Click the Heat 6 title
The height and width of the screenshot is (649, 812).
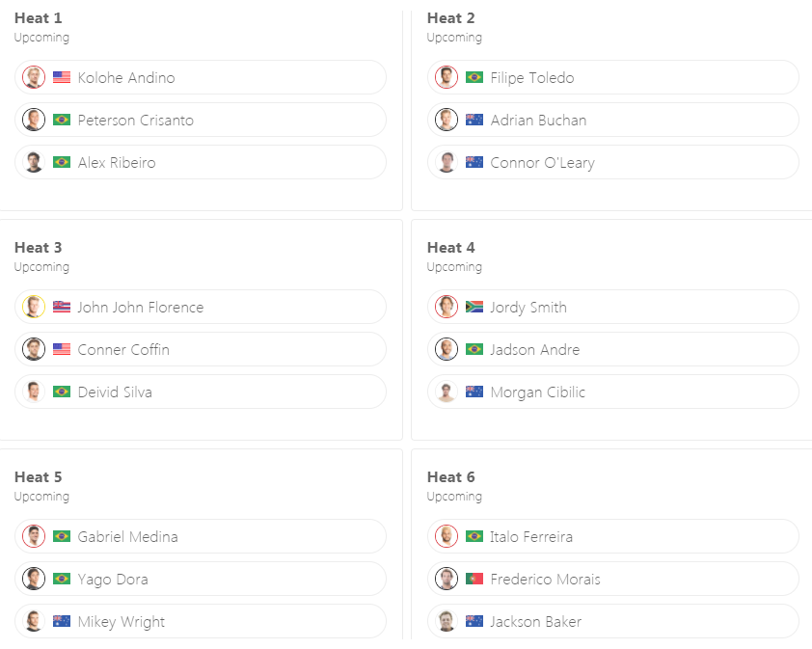click(x=451, y=477)
